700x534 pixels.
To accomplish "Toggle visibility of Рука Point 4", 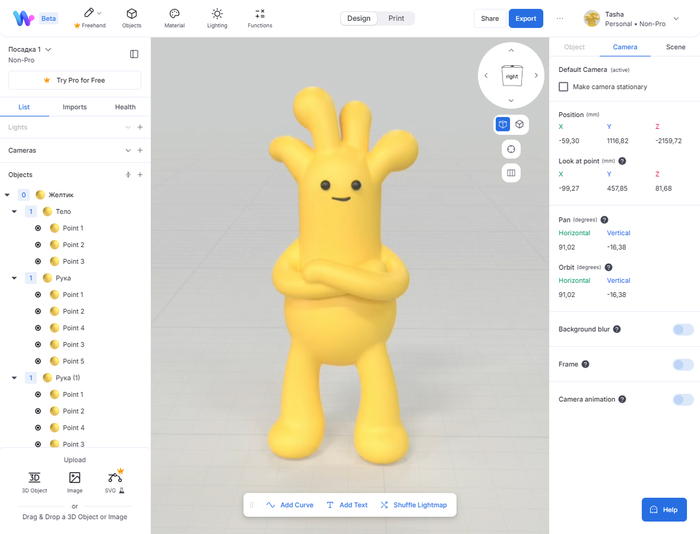I will coord(38,328).
